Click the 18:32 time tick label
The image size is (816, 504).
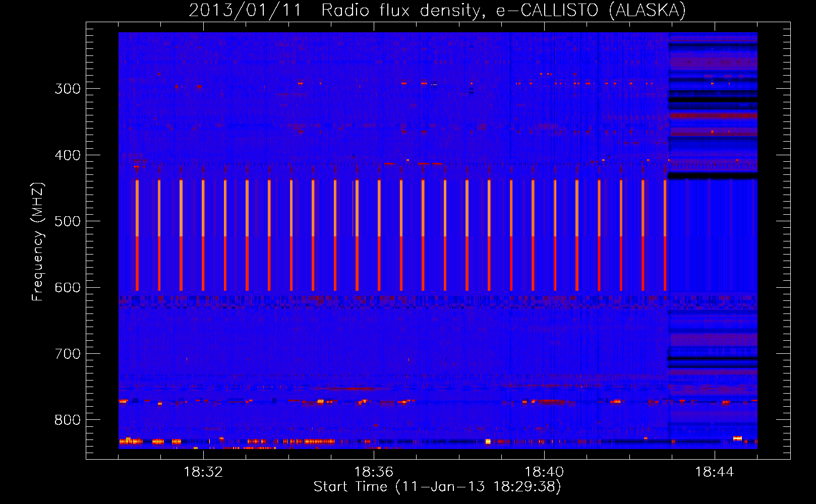203,472
